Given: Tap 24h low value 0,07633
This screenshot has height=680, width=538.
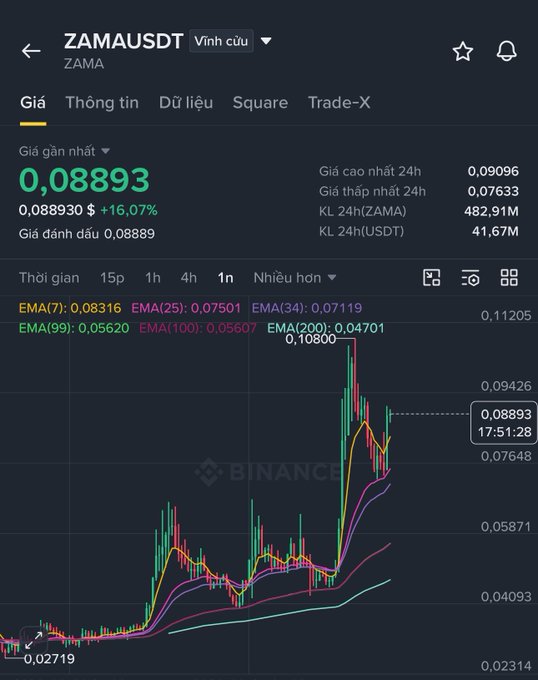Looking at the screenshot, I should point(493,191).
